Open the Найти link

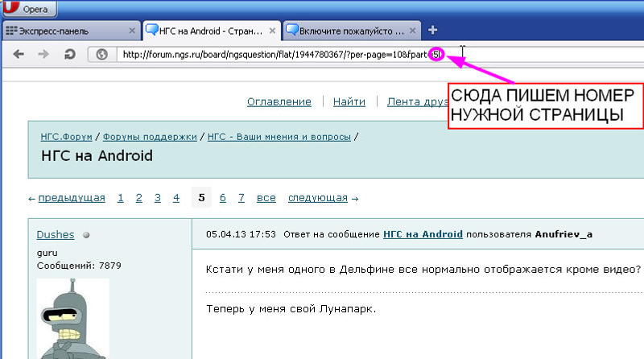pos(349,101)
